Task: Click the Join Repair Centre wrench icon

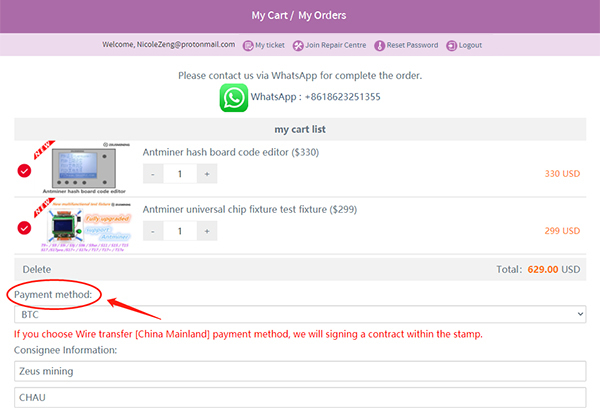Action: coord(298,45)
